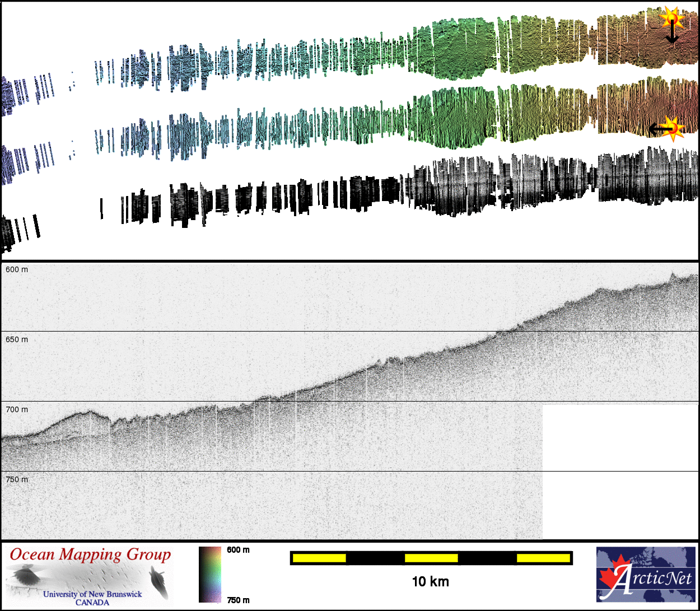
Task: Click the middle yellow scale bar segment
Action: 431,558
